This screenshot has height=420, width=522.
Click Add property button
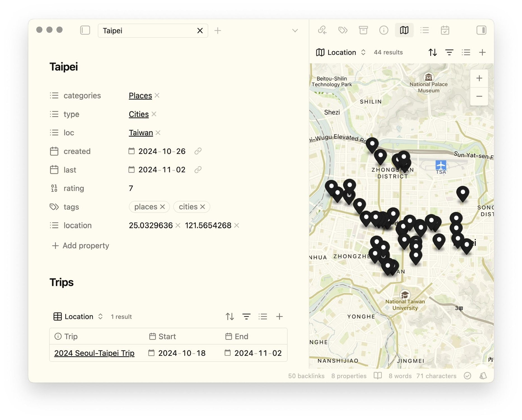(81, 246)
